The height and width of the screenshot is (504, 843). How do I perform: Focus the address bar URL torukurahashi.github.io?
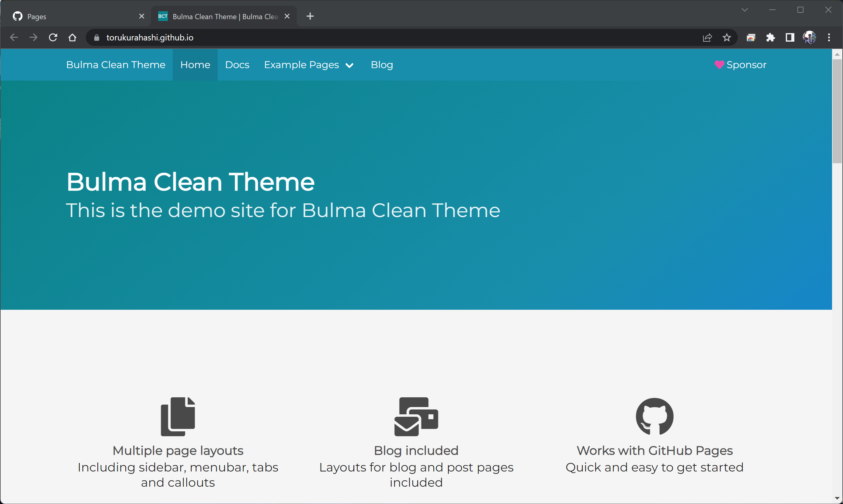tap(150, 37)
